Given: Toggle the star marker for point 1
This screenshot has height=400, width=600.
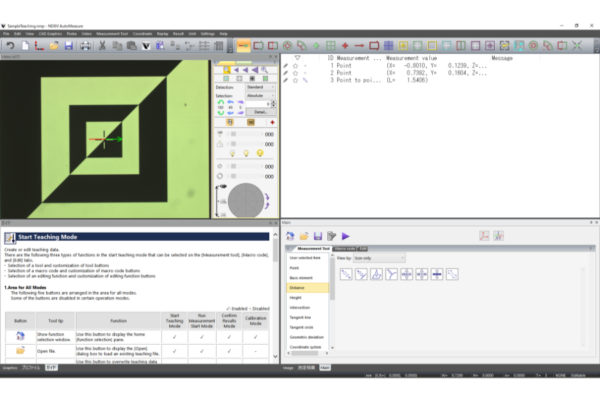Looking at the screenshot, I should [x=293, y=65].
